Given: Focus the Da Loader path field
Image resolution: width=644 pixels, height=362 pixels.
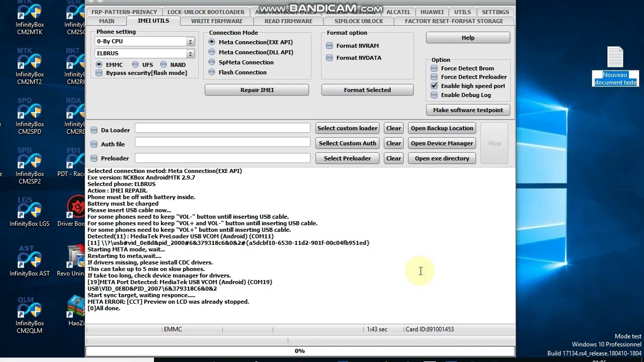Looking at the screenshot, I should click(x=222, y=128).
